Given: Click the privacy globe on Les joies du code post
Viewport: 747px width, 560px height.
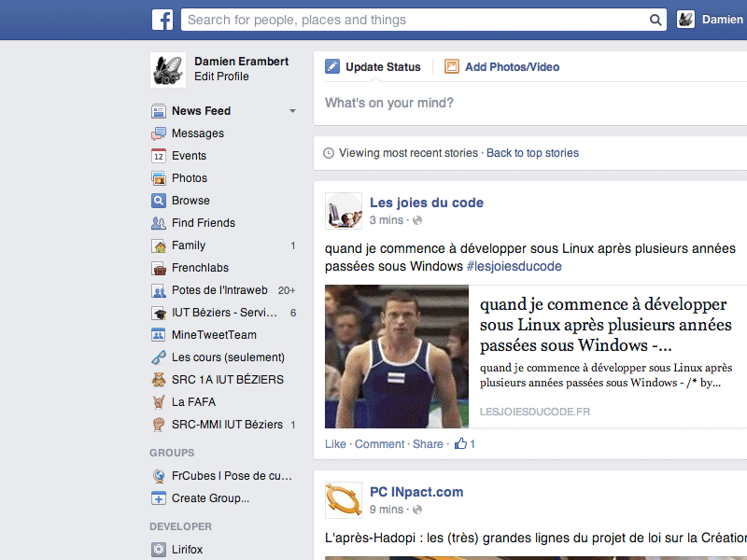Looking at the screenshot, I should click(x=416, y=220).
